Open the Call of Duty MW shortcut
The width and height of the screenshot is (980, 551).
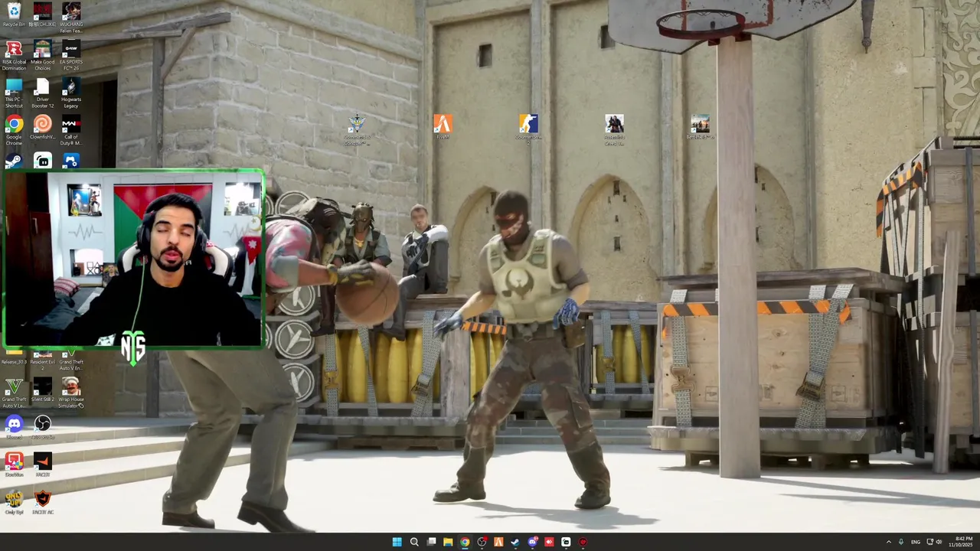pos(71,129)
